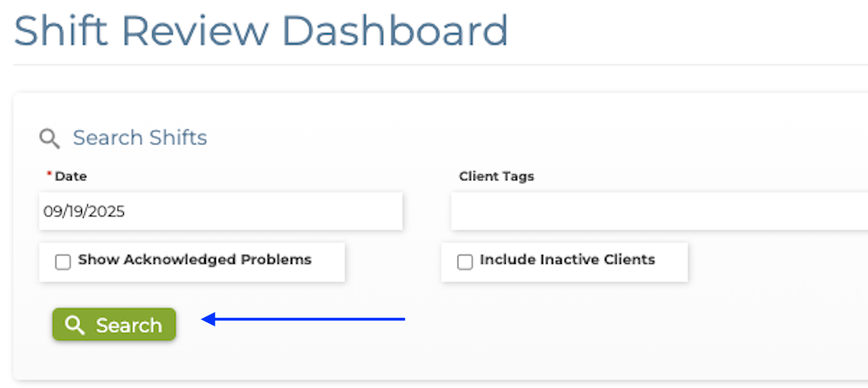Click the magnifying glass beside Search Shifts

point(50,138)
